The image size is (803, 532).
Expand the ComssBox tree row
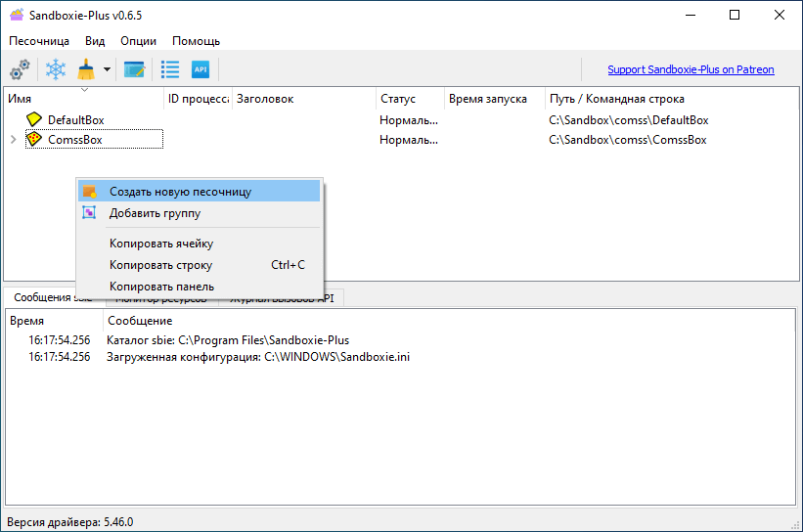click(x=14, y=139)
